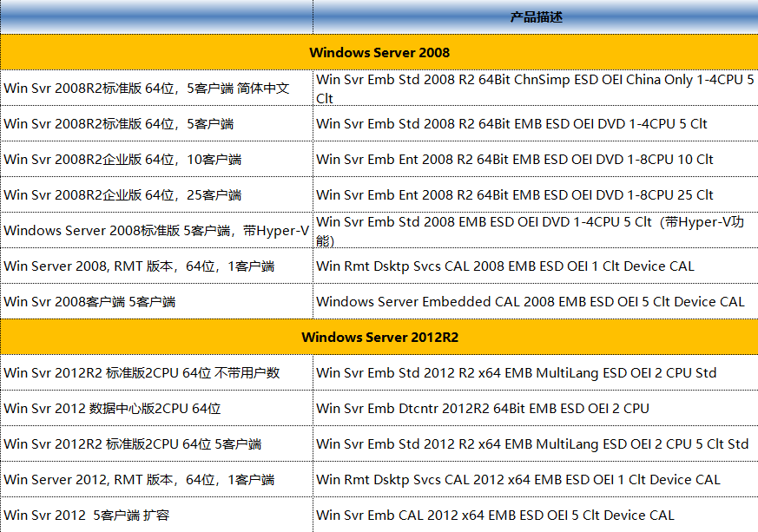Click the 产品描述 column header
758x532 pixels.
coord(536,17)
